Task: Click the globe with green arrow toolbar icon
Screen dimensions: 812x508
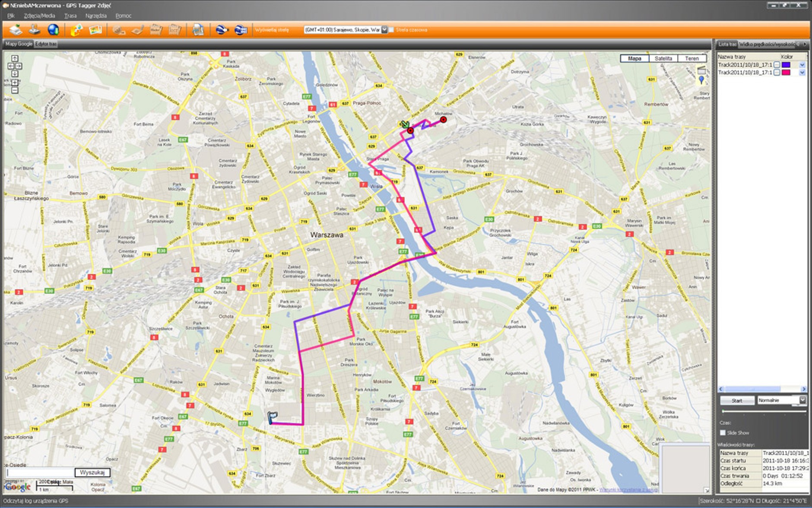Action: [x=54, y=30]
